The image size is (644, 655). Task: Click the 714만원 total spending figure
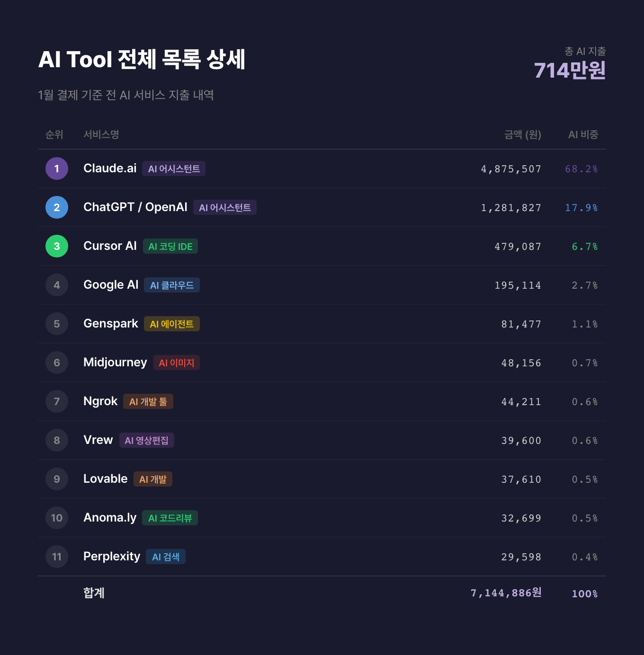click(570, 71)
